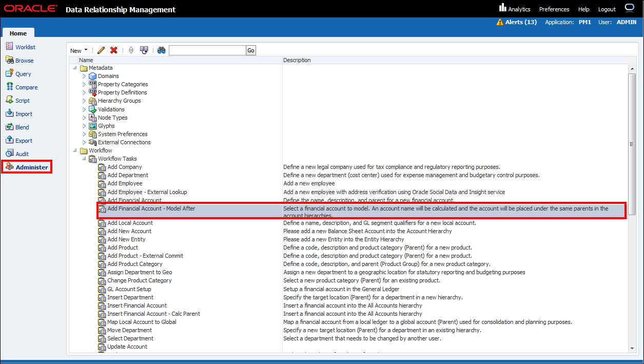Click the Name column header

tap(86, 60)
